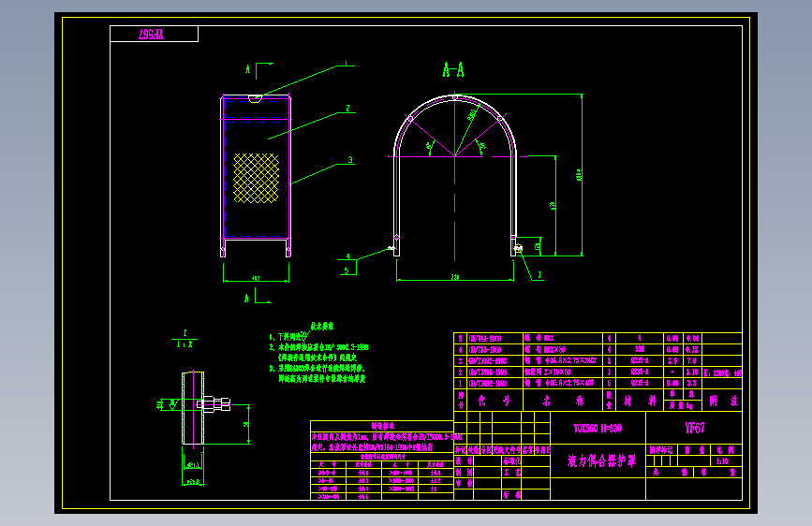Select the 1:2 detail scale label
The width and height of the screenshot is (812, 526).
[x=185, y=344]
